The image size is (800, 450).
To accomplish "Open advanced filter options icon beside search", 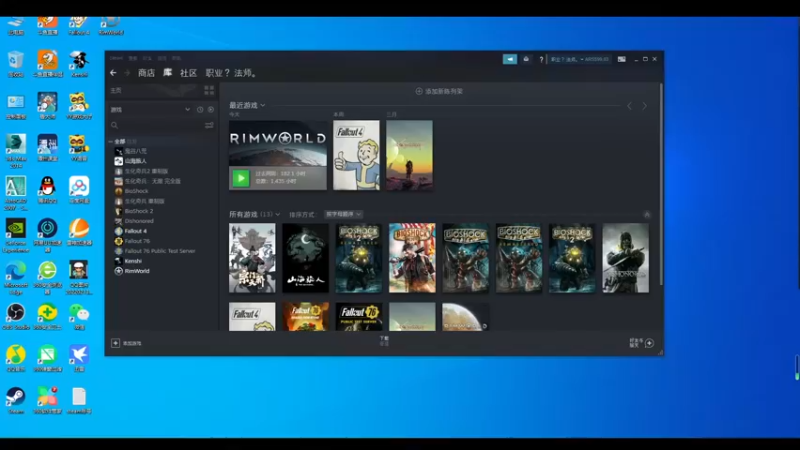I will pyautogui.click(x=209, y=125).
